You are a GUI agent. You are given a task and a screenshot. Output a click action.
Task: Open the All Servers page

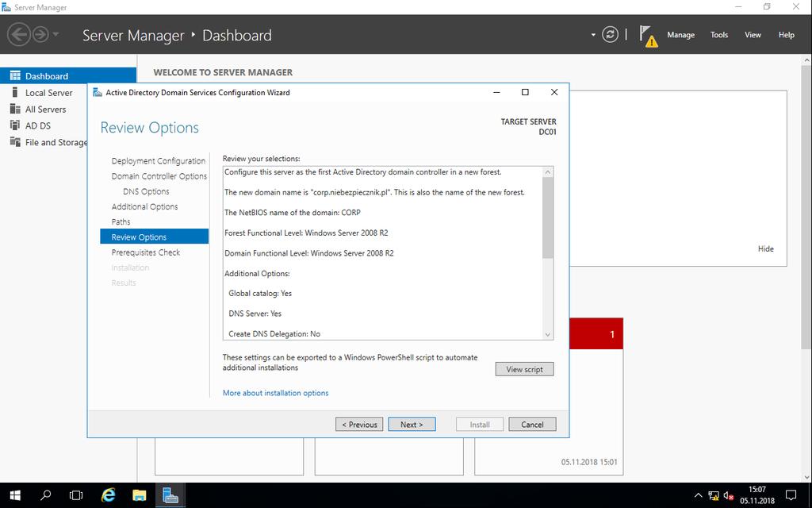[x=45, y=110]
